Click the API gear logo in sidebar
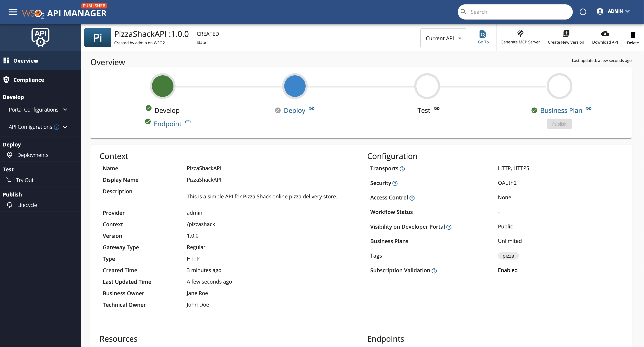The image size is (644, 347). [40, 37]
